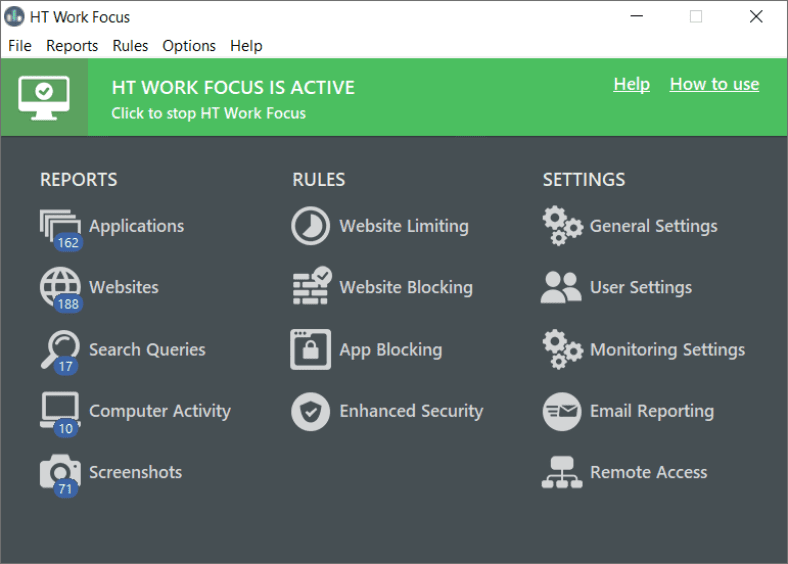Click the 10 badge on Computer Activity
The image size is (788, 564).
pyautogui.click(x=65, y=428)
